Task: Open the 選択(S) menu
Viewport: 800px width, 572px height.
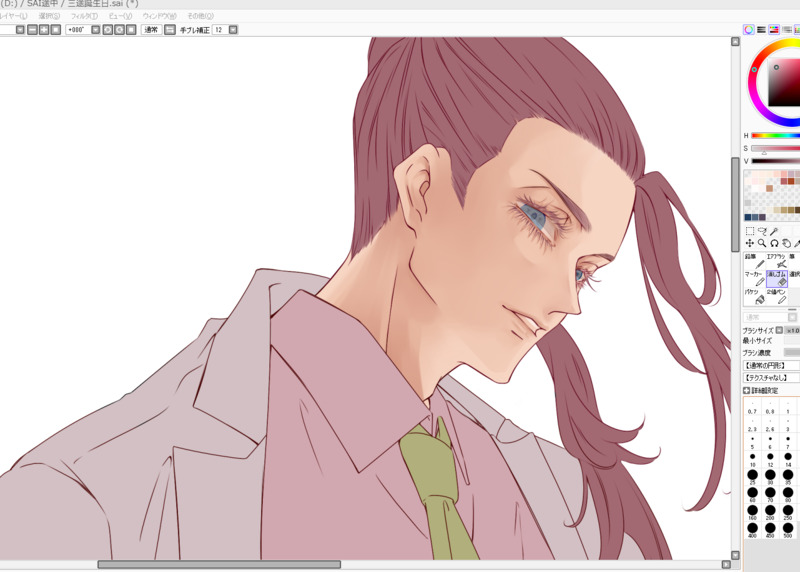Action: click(x=49, y=16)
